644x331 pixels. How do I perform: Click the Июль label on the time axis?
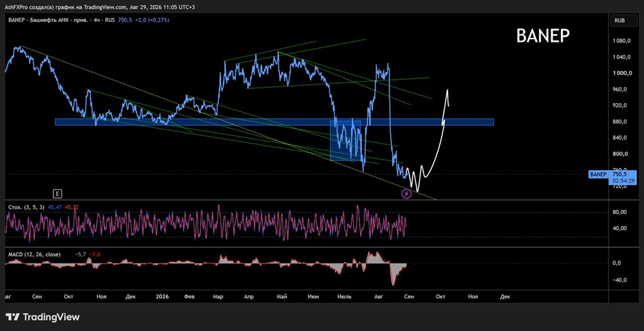[344, 296]
